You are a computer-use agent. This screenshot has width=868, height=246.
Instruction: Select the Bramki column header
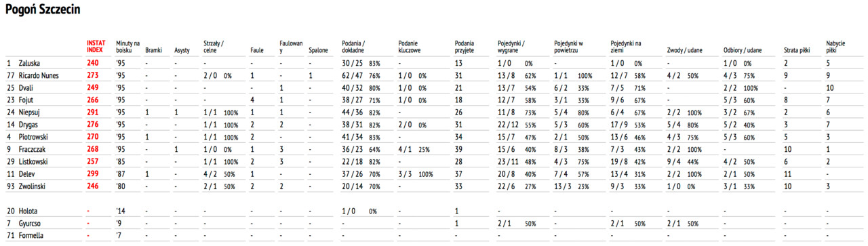[153, 50]
